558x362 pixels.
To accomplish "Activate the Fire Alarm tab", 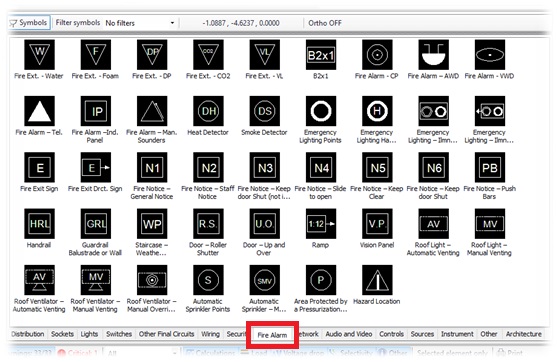I will click(272, 335).
